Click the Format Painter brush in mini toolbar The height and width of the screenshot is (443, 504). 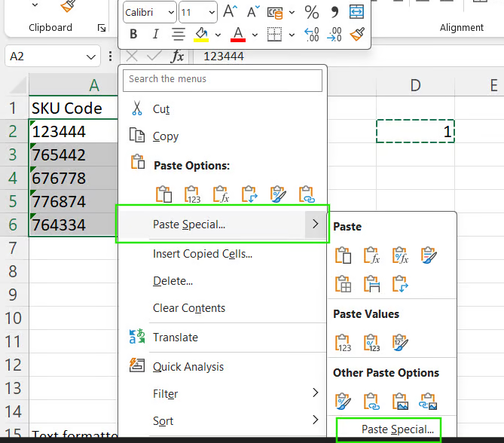pyautogui.click(x=357, y=34)
